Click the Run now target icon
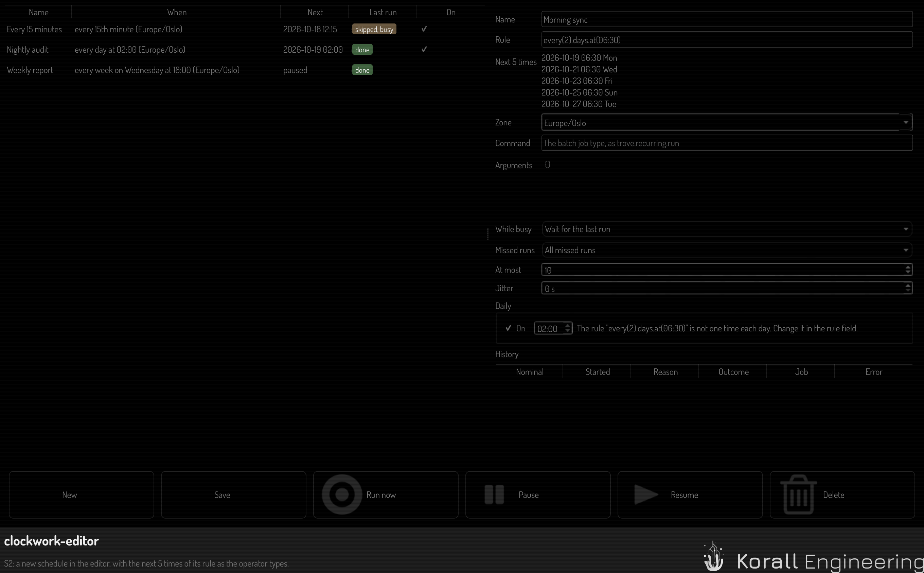The width and height of the screenshot is (924, 573). (342, 494)
